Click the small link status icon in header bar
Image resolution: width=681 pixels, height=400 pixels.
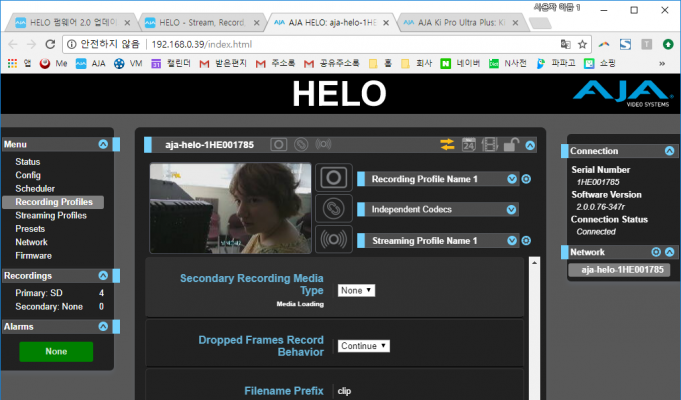click(x=301, y=144)
